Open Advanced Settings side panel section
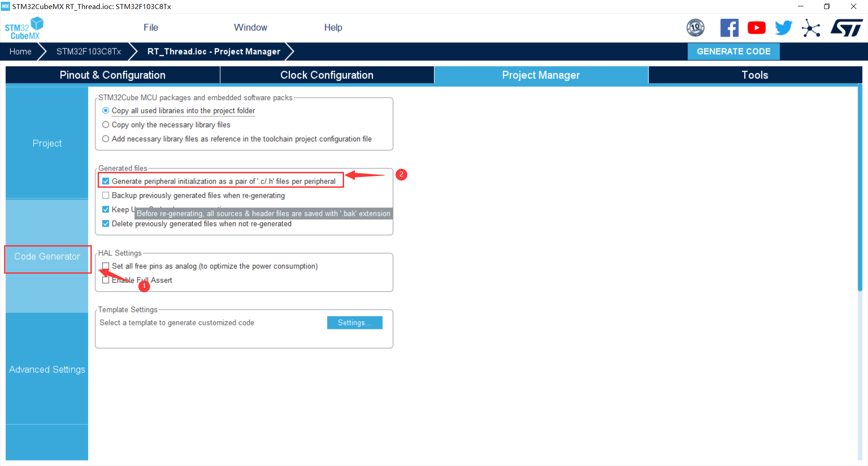 (x=47, y=370)
